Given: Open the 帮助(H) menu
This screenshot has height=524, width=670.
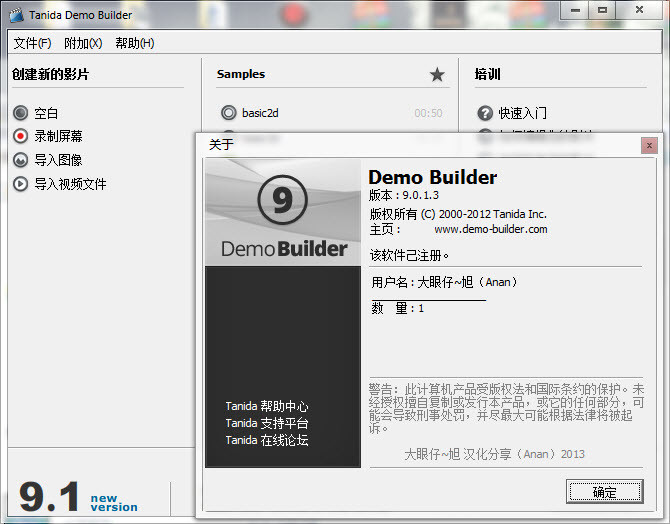Looking at the screenshot, I should click(x=135, y=43).
